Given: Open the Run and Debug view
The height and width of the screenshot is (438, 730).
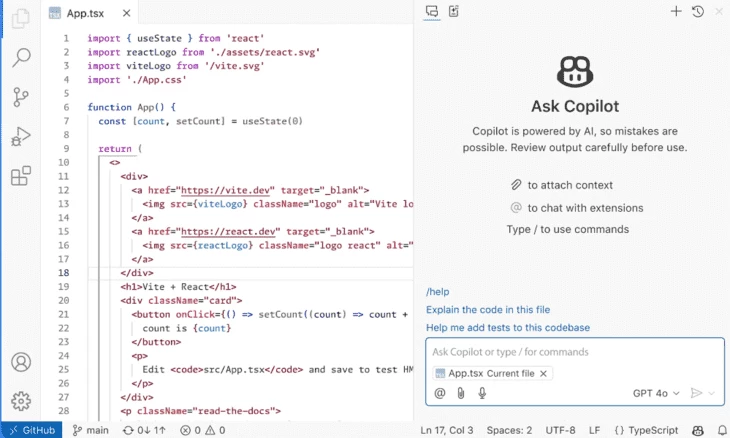Looking at the screenshot, I should tap(20, 137).
